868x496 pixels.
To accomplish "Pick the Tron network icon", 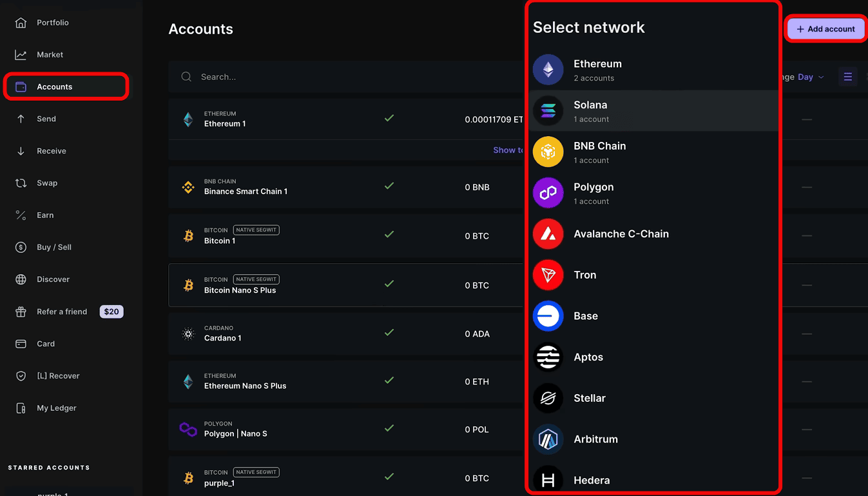I will pyautogui.click(x=548, y=275).
